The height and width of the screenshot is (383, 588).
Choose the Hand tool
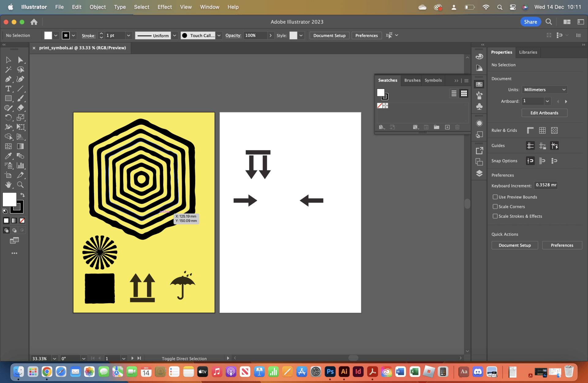tap(8, 185)
